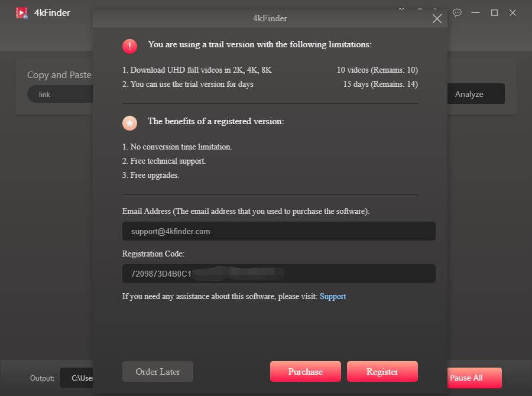Click the trial version limitations heading
The width and height of the screenshot is (532, 396).
pyautogui.click(x=259, y=44)
